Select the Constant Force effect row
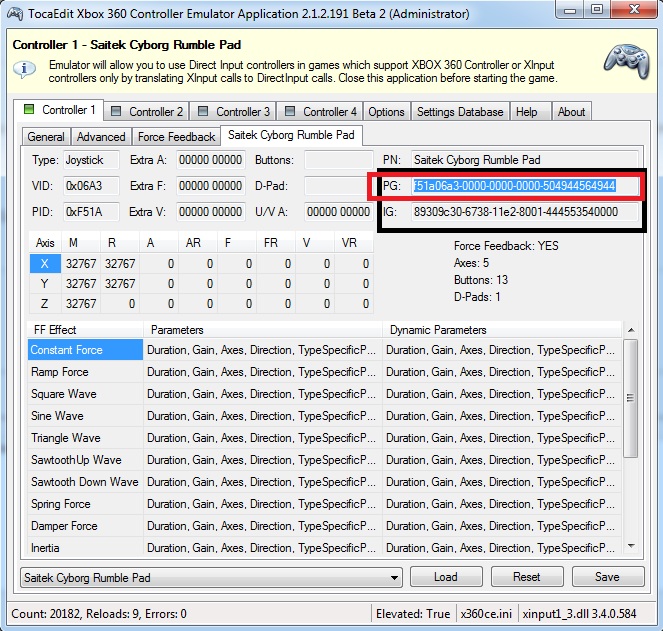Viewport: 663px width, 631px height. 324,350
